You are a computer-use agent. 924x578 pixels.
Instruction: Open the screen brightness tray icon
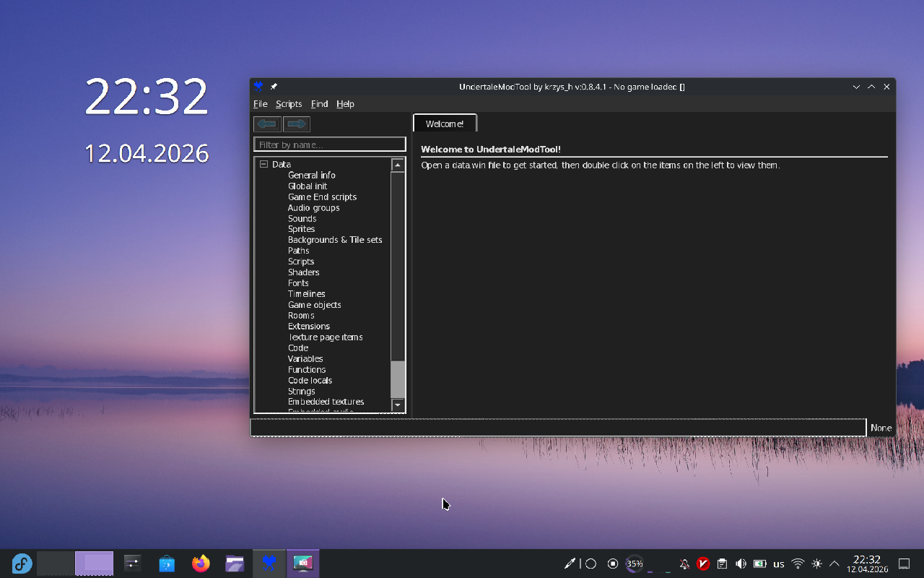click(816, 564)
